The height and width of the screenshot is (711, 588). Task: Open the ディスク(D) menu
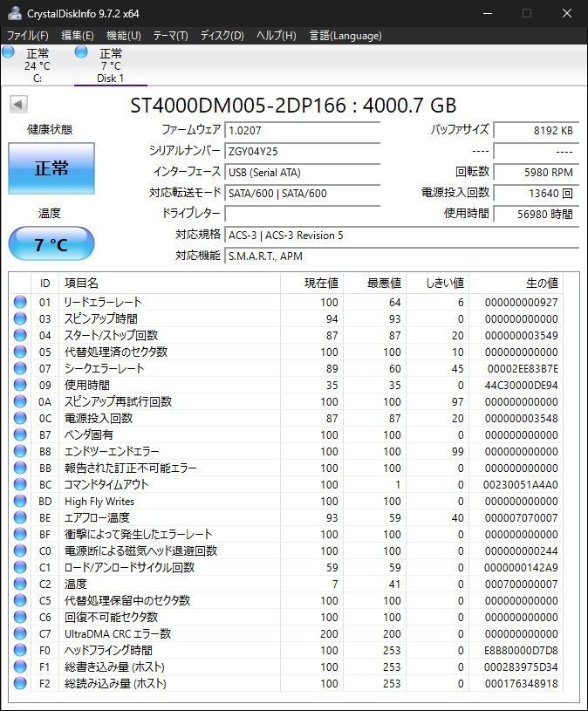[x=222, y=36]
